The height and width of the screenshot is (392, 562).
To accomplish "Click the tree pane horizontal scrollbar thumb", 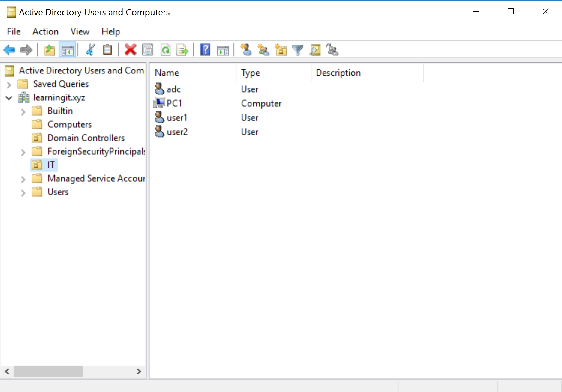I will [48, 371].
